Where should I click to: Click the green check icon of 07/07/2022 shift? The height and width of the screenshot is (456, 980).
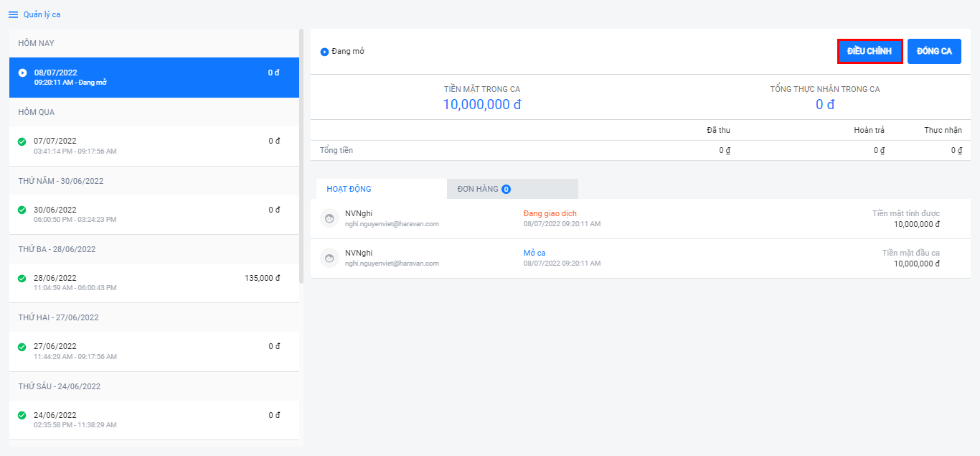click(22, 141)
